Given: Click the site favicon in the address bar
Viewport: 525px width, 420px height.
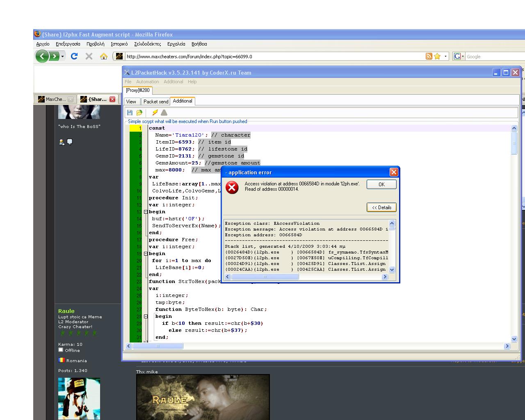Looking at the screenshot, I should (119, 56).
